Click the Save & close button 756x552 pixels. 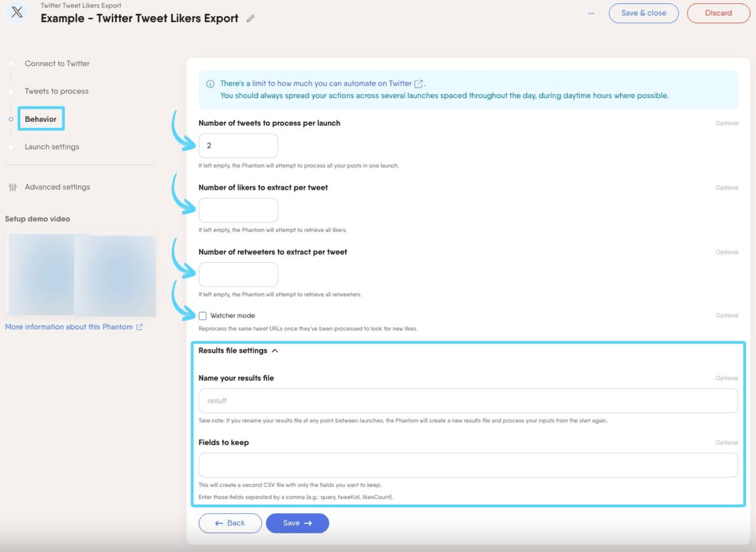tap(643, 13)
